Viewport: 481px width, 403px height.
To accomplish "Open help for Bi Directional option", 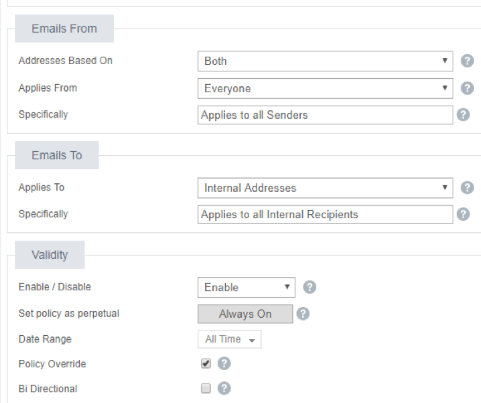I will pos(224,388).
